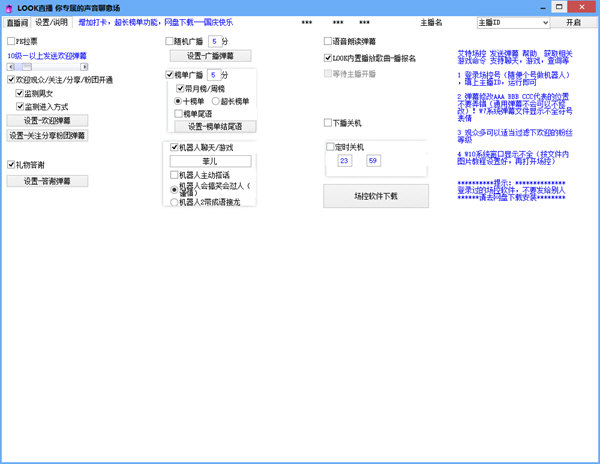Image resolution: width=600 pixels, height=464 pixels.
Task: Click the shutdown hour field showing 23
Action: (344, 161)
